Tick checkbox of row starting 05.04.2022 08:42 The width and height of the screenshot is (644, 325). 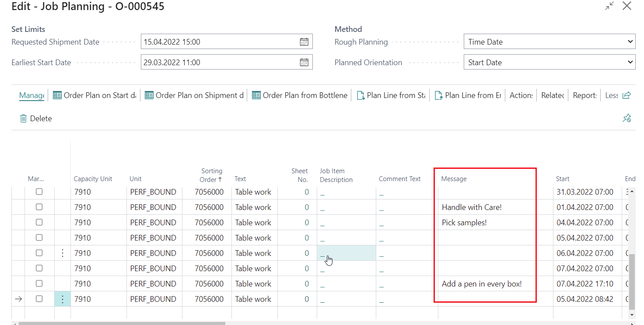pos(39,299)
